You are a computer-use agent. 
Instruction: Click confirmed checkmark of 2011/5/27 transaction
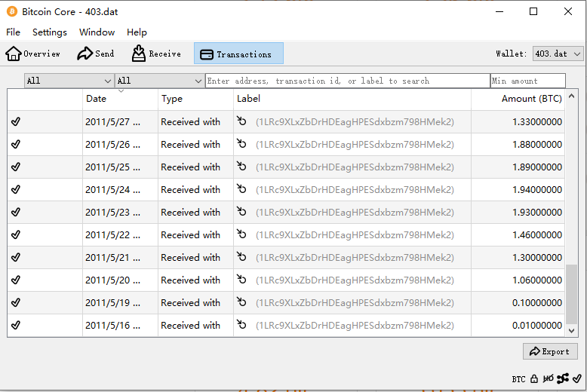[16, 121]
